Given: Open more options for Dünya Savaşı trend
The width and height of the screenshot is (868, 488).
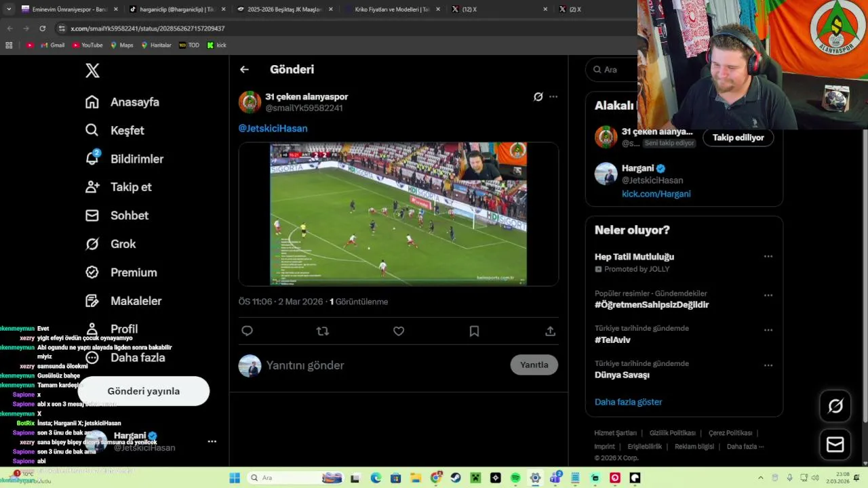Looking at the screenshot, I should coord(768,365).
